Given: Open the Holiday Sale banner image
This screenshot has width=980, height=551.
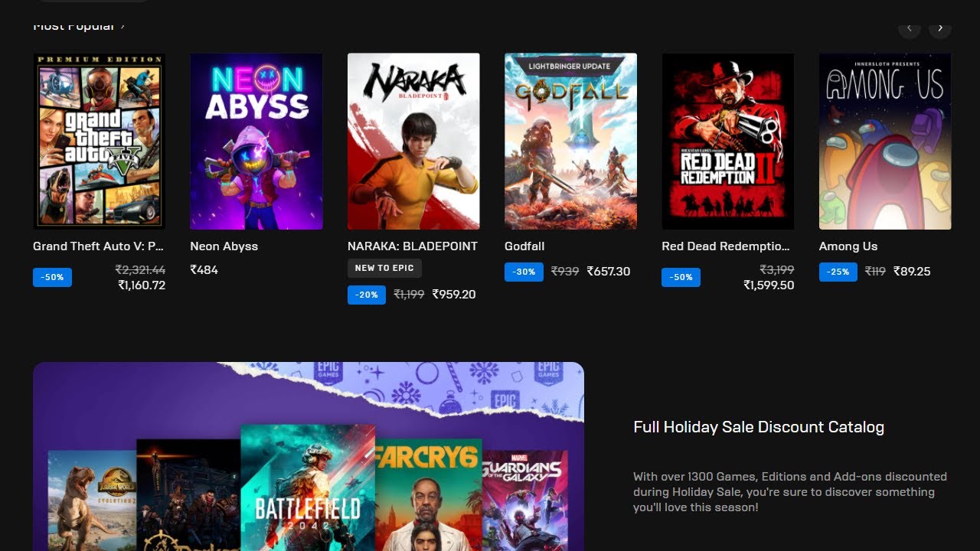Looking at the screenshot, I should (309, 456).
